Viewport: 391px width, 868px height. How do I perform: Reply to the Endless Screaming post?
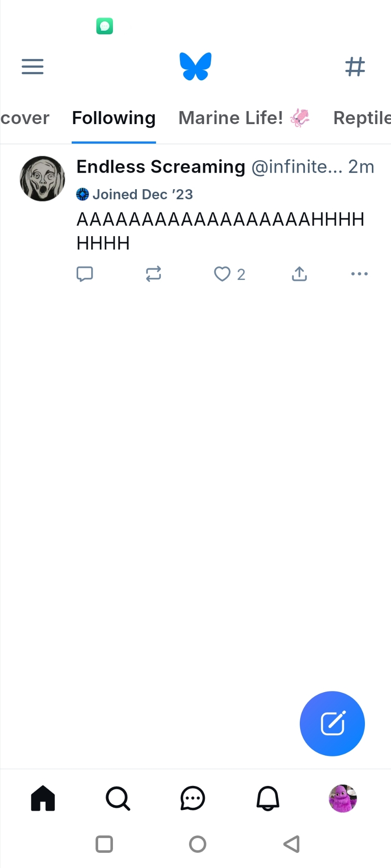(x=85, y=274)
